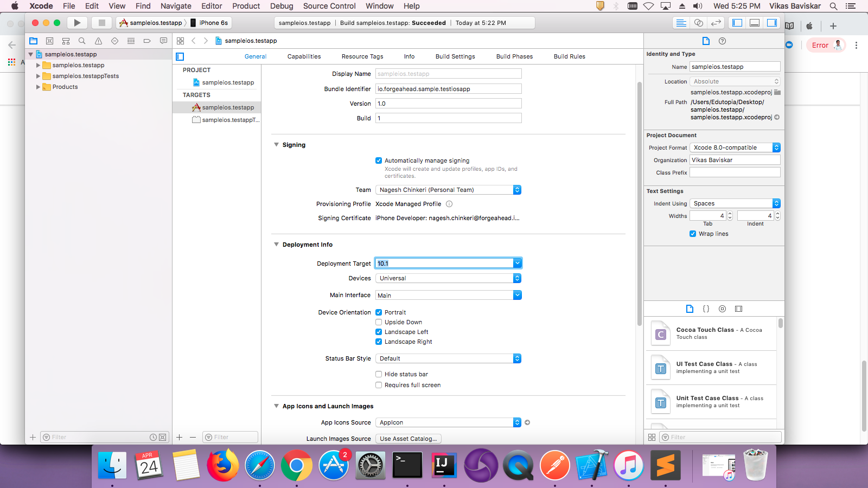This screenshot has width=868, height=488.
Task: Open the Find navigator (magnifying glass)
Action: 82,41
